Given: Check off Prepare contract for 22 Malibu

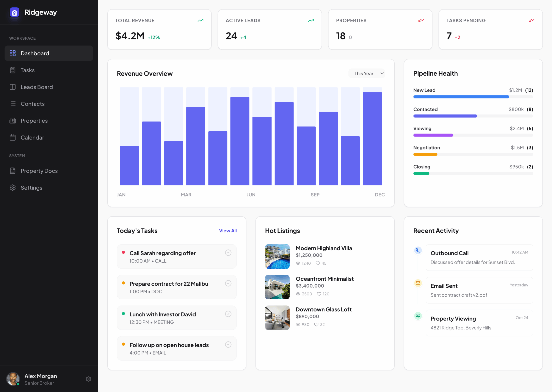Looking at the screenshot, I should point(228,283).
